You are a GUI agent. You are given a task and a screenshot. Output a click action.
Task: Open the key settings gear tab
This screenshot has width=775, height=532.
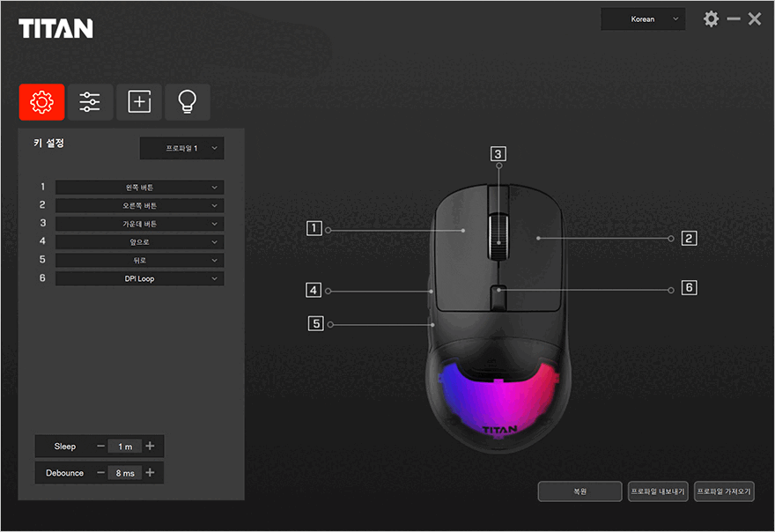(x=41, y=102)
